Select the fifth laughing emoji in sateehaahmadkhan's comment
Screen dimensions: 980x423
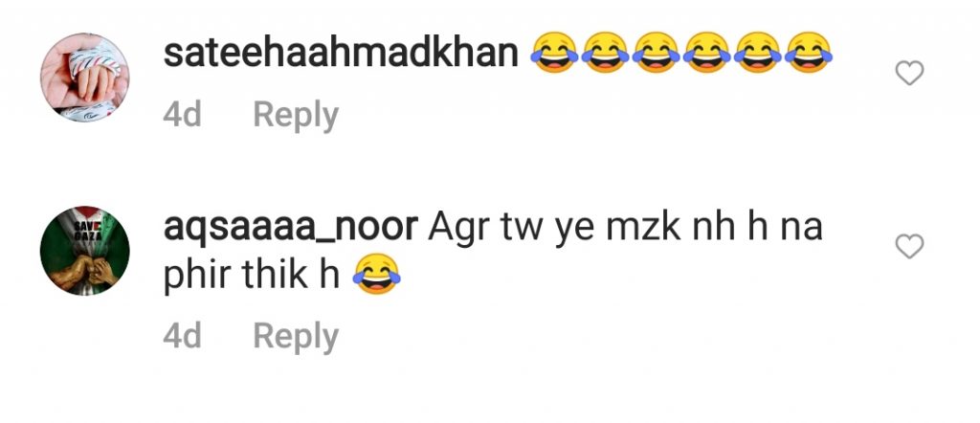[758, 53]
